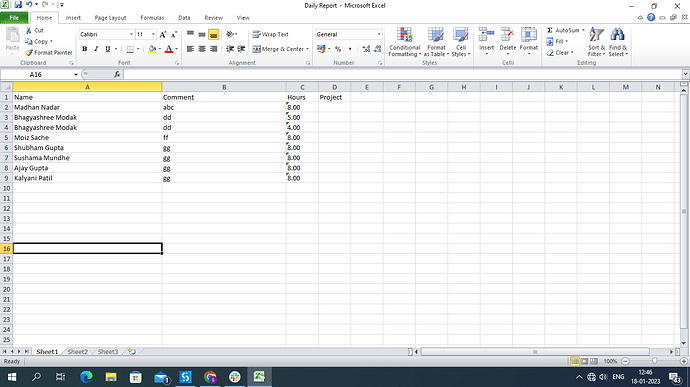The width and height of the screenshot is (690, 387).
Task: Click the AutoSum button
Action: 565,30
